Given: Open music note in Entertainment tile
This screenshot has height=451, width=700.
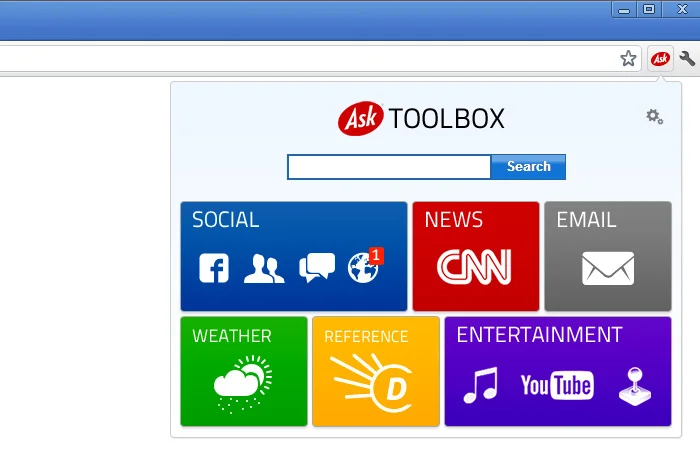Looking at the screenshot, I should tap(481, 385).
